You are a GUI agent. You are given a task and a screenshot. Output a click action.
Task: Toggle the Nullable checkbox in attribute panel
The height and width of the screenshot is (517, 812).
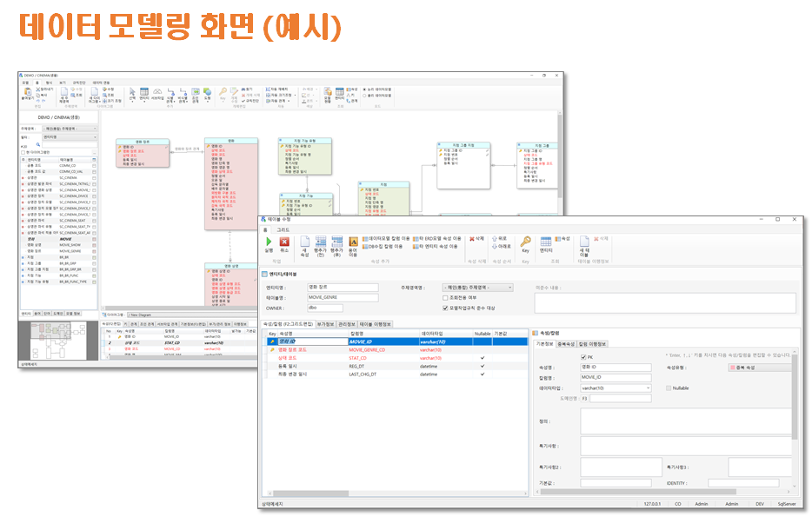point(669,388)
